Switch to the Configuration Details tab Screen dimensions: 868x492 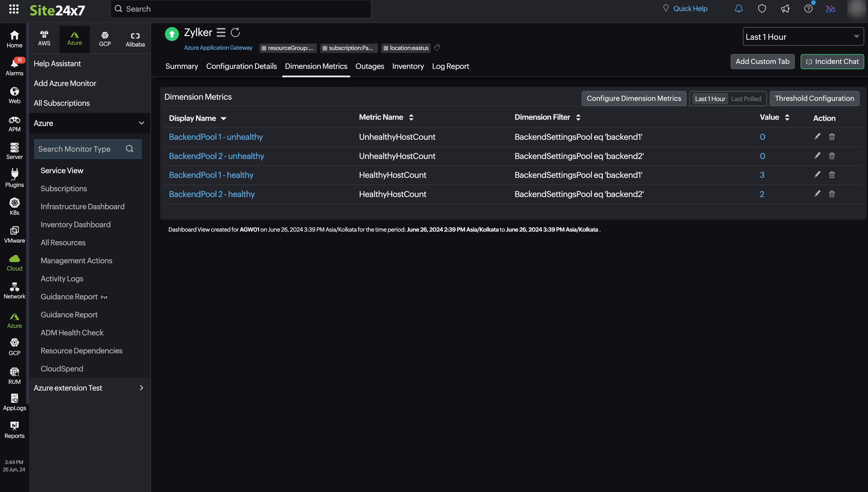(241, 66)
